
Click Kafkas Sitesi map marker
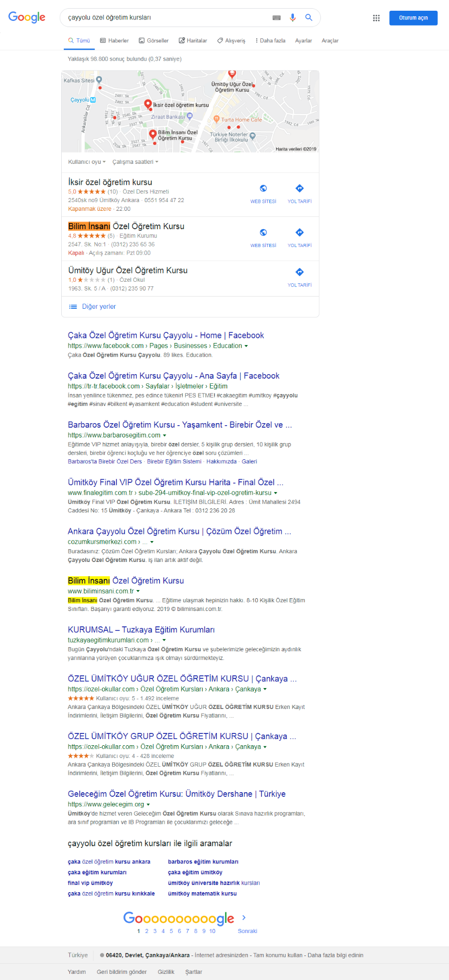click(99, 80)
